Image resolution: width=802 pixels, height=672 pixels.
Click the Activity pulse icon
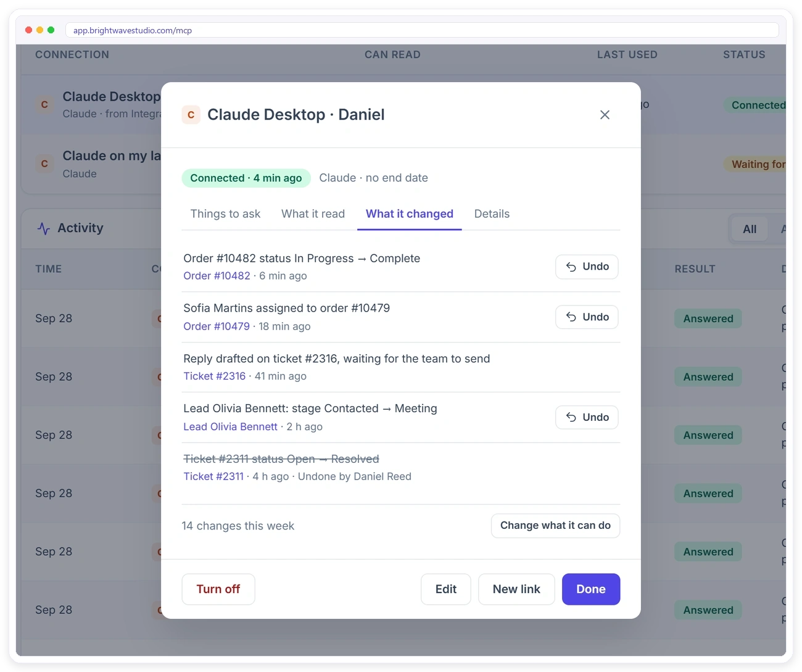click(43, 228)
